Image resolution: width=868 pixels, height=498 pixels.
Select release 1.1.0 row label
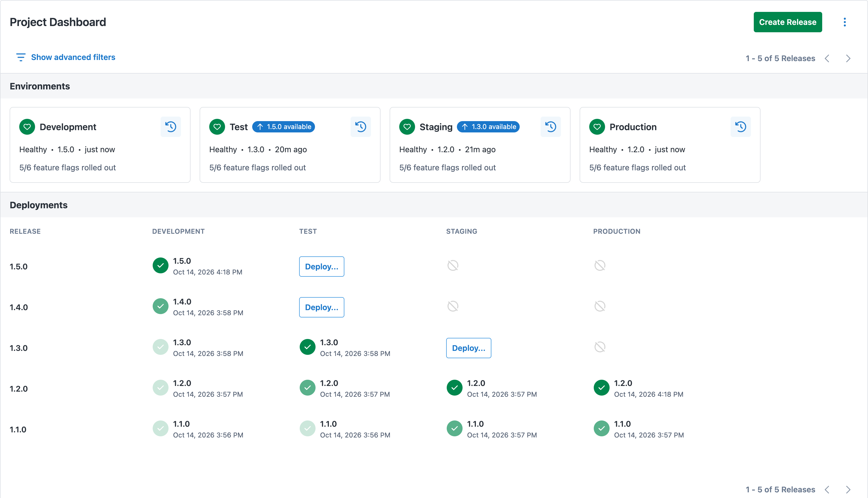18,429
